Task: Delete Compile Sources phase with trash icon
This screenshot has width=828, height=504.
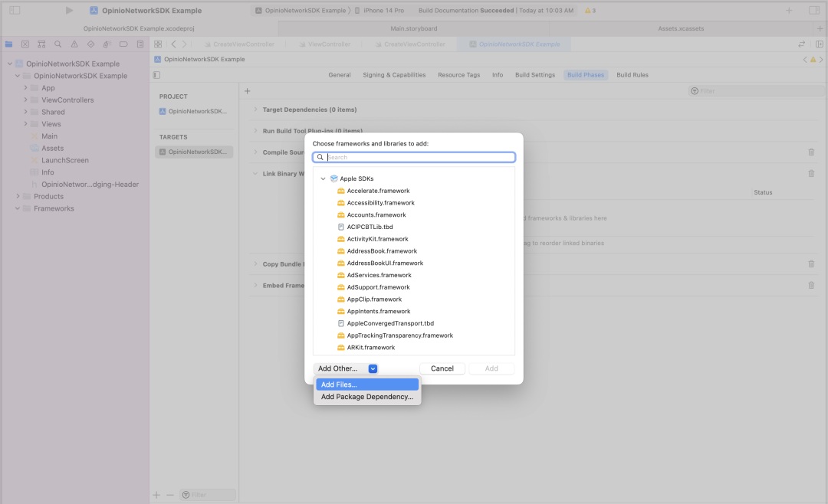Action: (x=811, y=152)
